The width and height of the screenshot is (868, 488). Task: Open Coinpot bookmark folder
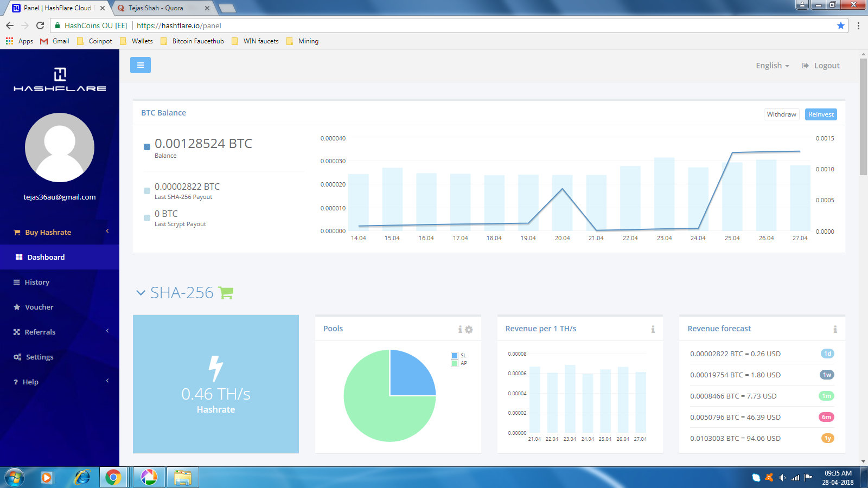(x=94, y=41)
